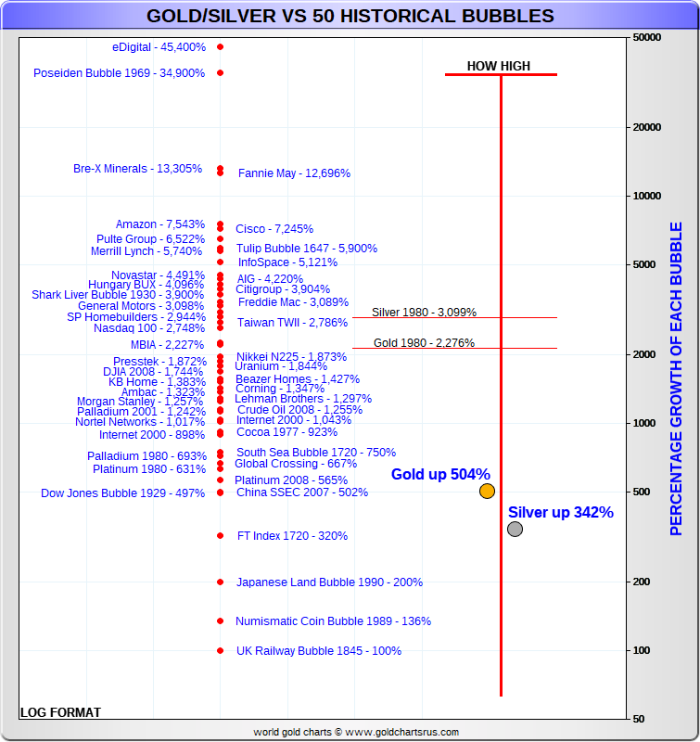Click the Pulte Group - 6,522% label

151,239
